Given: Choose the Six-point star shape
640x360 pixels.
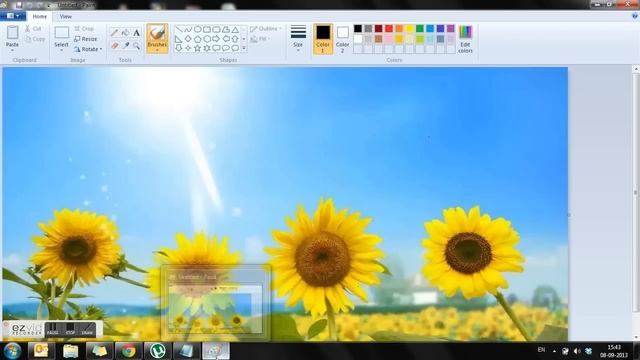Looking at the screenshot, I should (207, 48).
